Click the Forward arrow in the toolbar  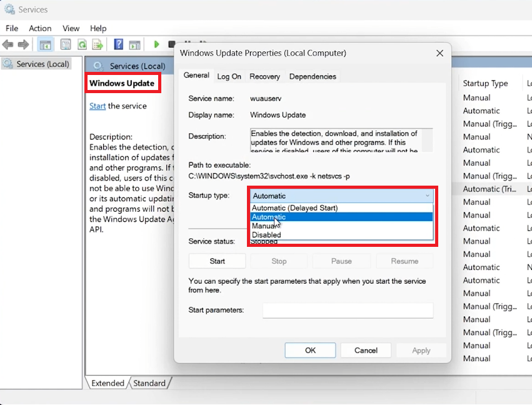point(23,44)
